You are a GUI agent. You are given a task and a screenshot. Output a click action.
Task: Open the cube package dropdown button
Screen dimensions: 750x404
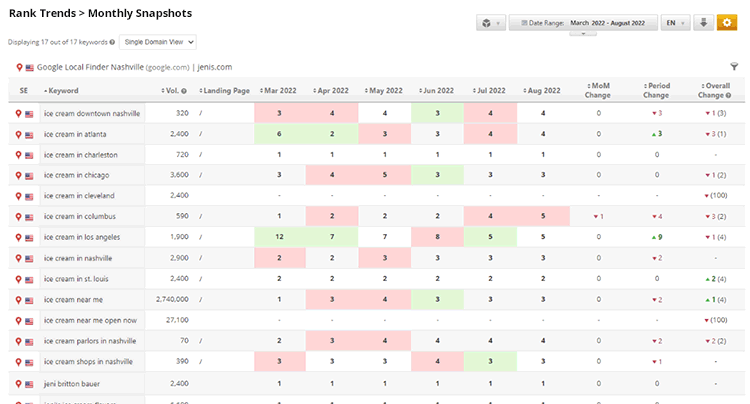pos(490,22)
